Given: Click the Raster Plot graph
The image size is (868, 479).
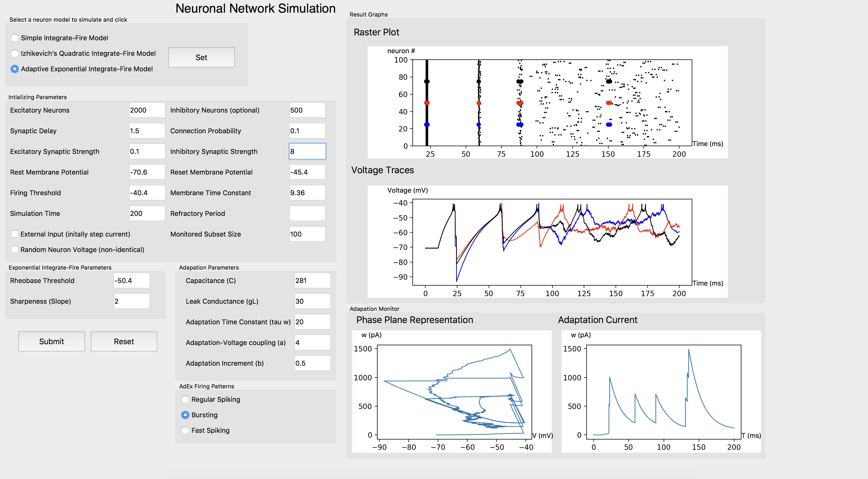Looking at the screenshot, I should pos(548,102).
